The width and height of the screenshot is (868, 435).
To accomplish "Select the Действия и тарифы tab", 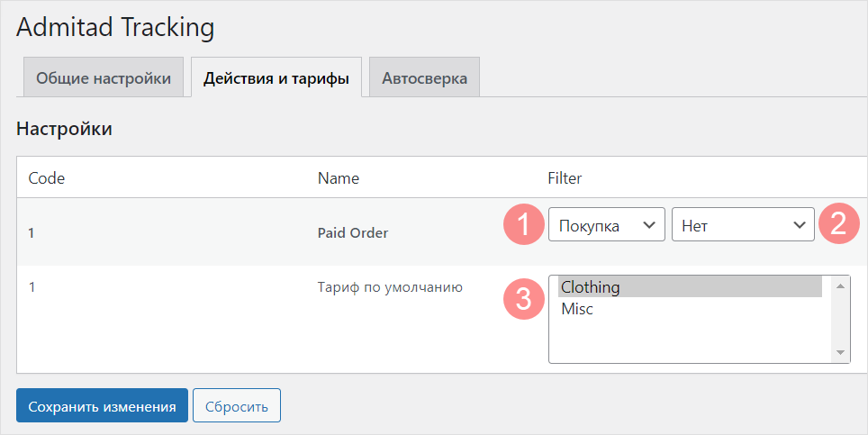I will point(276,78).
